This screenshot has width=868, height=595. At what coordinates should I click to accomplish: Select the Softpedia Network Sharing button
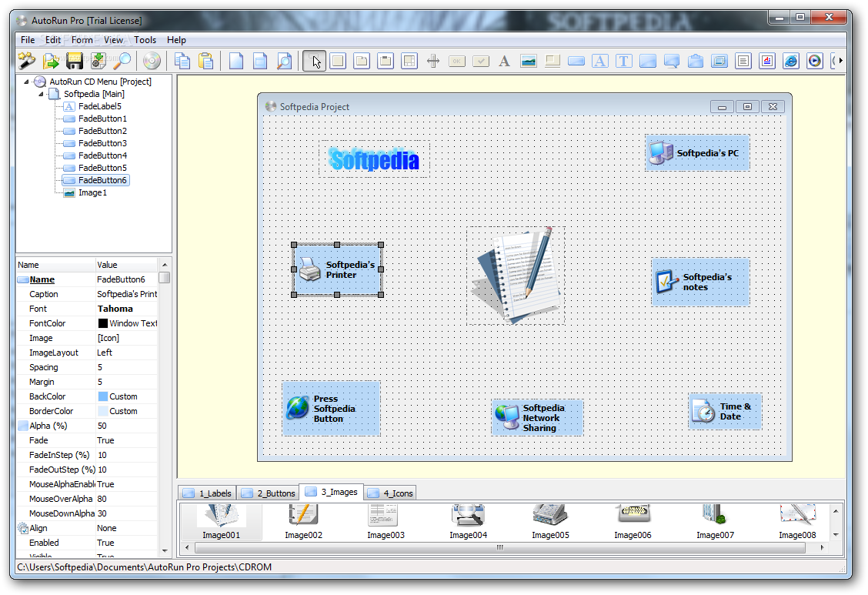[537, 417]
